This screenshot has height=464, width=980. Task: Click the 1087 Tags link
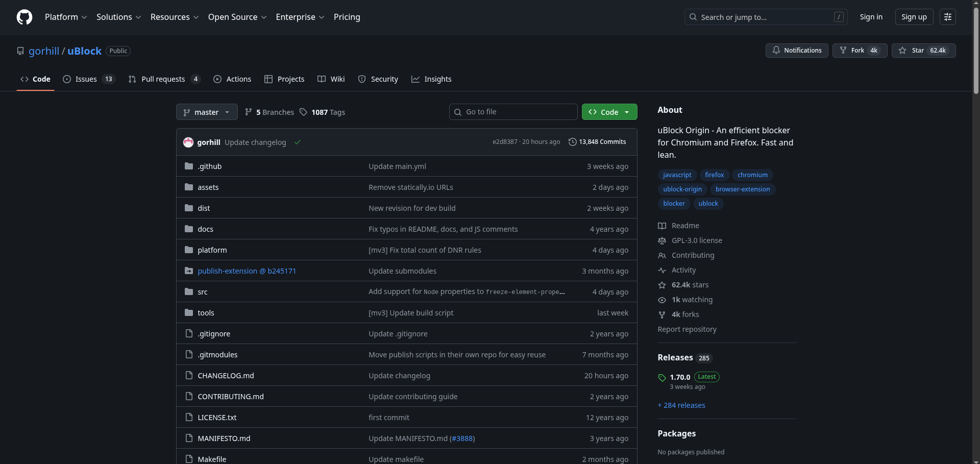click(322, 112)
